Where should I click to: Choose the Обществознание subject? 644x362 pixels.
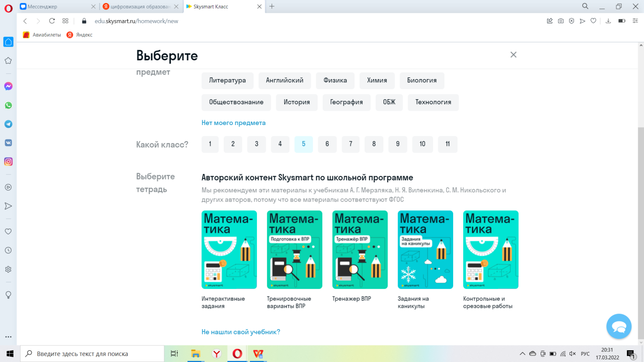tap(236, 102)
